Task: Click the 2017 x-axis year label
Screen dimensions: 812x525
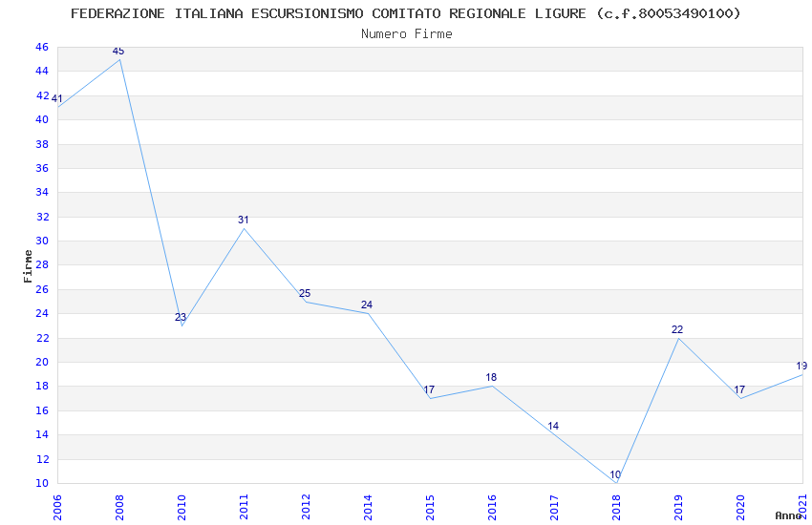Action: (554, 508)
